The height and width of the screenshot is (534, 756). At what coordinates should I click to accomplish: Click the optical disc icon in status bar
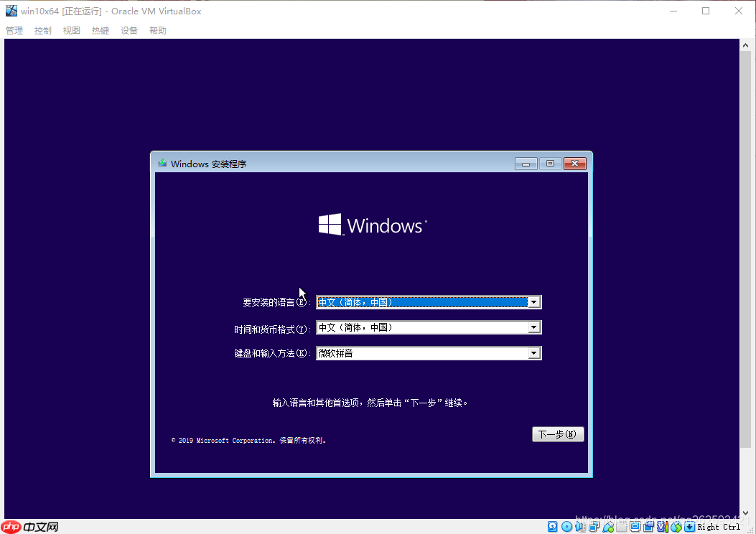click(x=566, y=527)
